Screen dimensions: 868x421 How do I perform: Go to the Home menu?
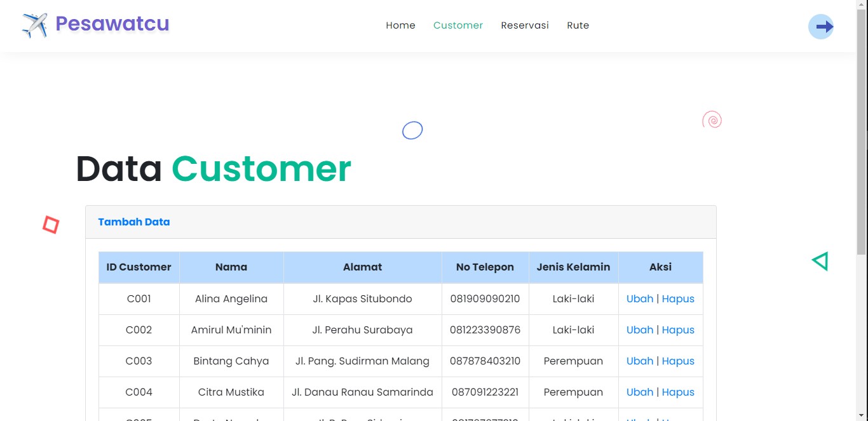click(400, 25)
